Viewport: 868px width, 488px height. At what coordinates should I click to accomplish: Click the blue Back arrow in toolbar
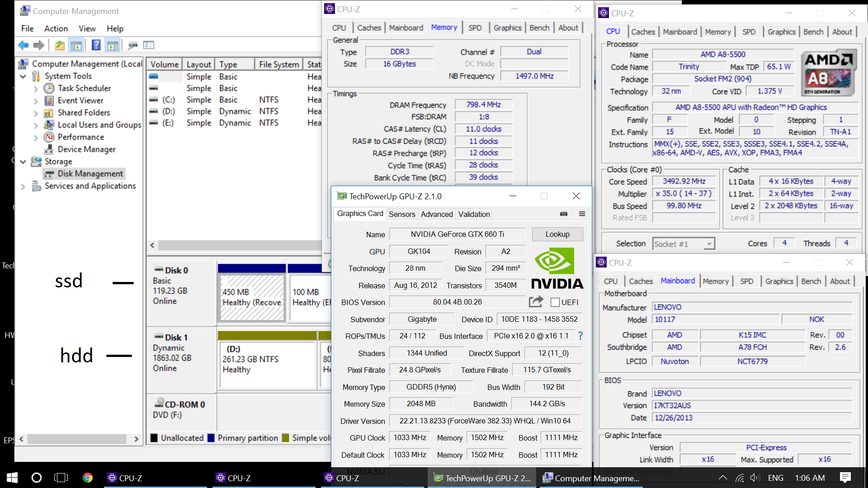(23, 45)
